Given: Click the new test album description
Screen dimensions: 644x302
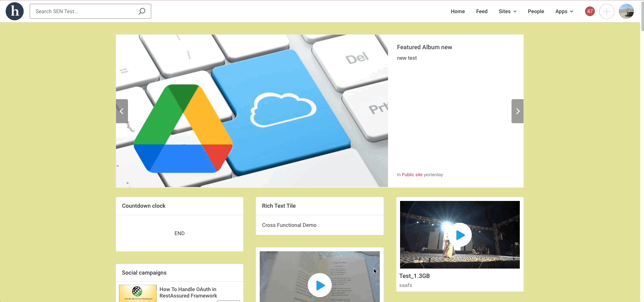Looking at the screenshot, I should 407,58.
